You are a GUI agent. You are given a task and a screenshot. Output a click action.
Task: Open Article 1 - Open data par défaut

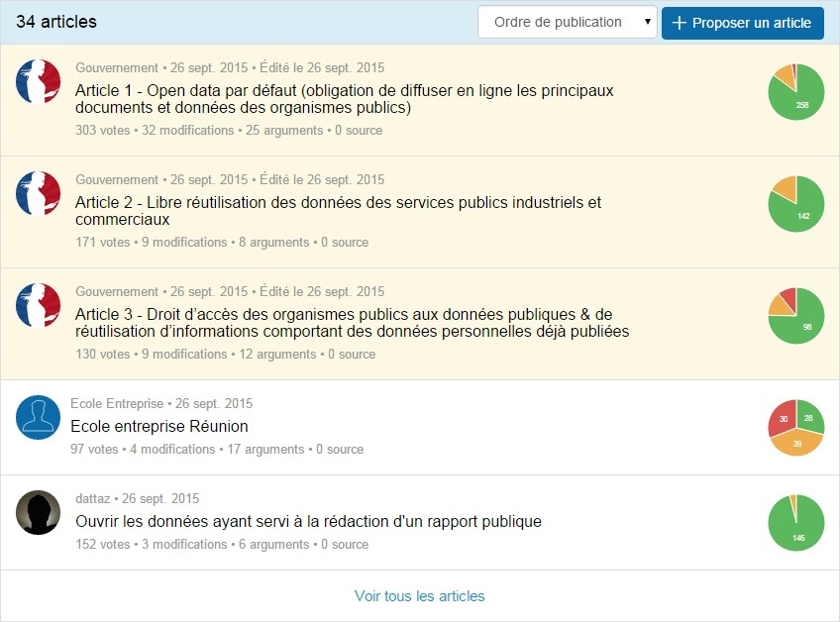[344, 99]
